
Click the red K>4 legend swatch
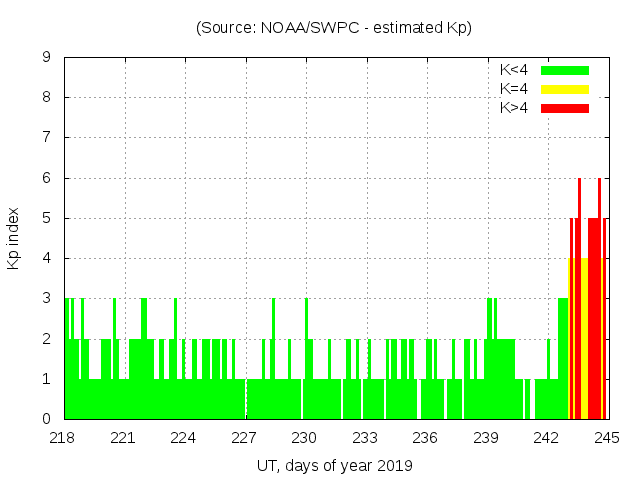point(565,108)
